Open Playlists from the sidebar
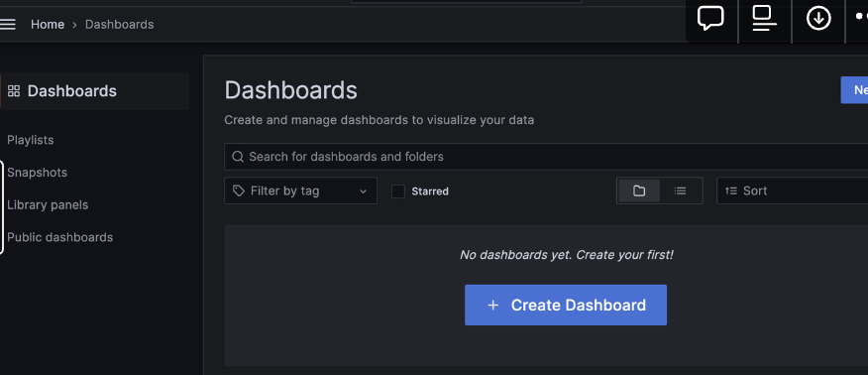Image resolution: width=868 pixels, height=375 pixels. (x=31, y=140)
